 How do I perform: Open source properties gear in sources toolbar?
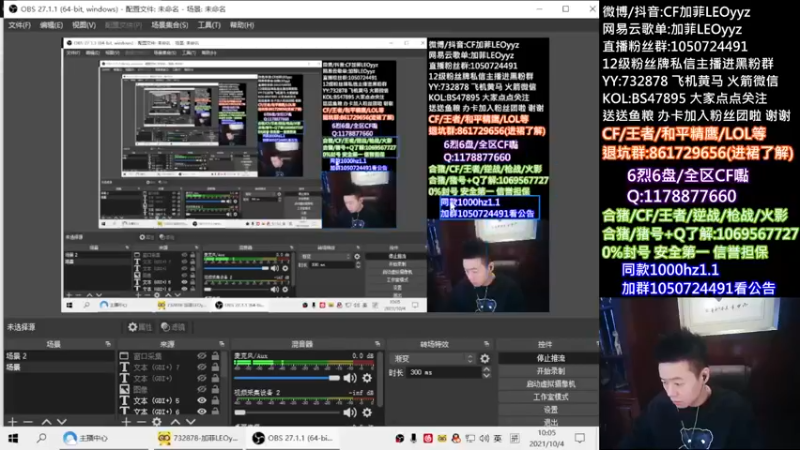point(157,422)
